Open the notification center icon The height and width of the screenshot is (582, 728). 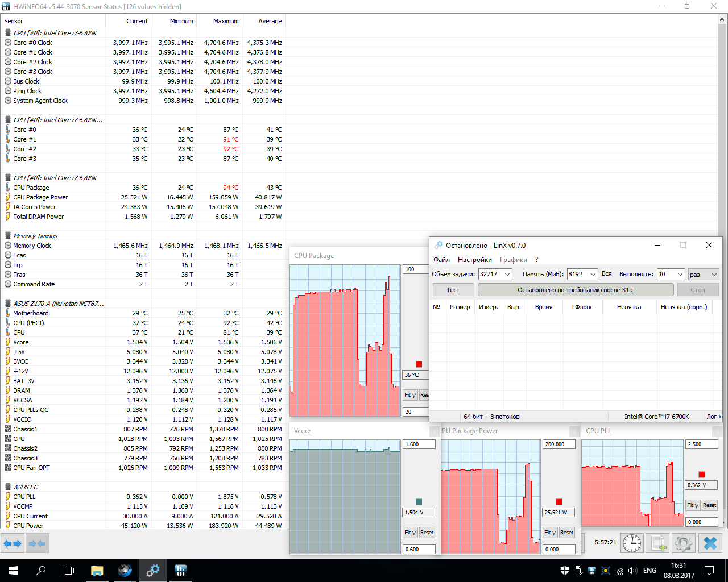[709, 571]
